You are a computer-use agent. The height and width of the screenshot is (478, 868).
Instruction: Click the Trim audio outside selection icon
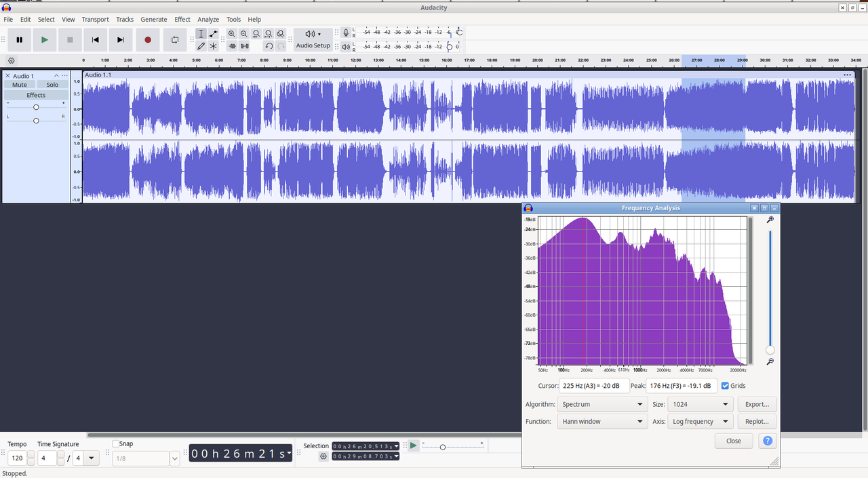[232, 46]
